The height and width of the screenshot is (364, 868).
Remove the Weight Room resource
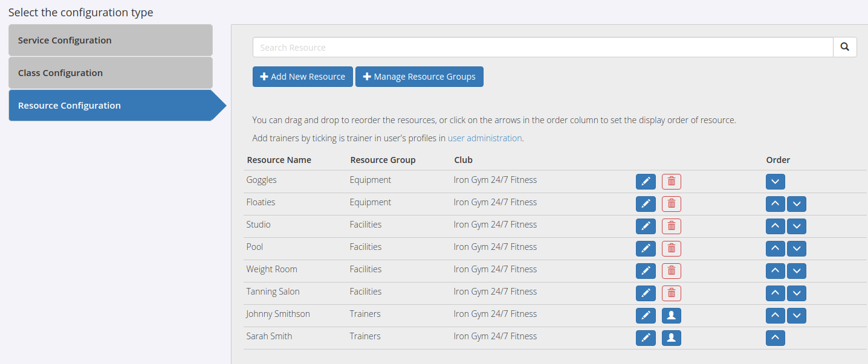click(671, 270)
